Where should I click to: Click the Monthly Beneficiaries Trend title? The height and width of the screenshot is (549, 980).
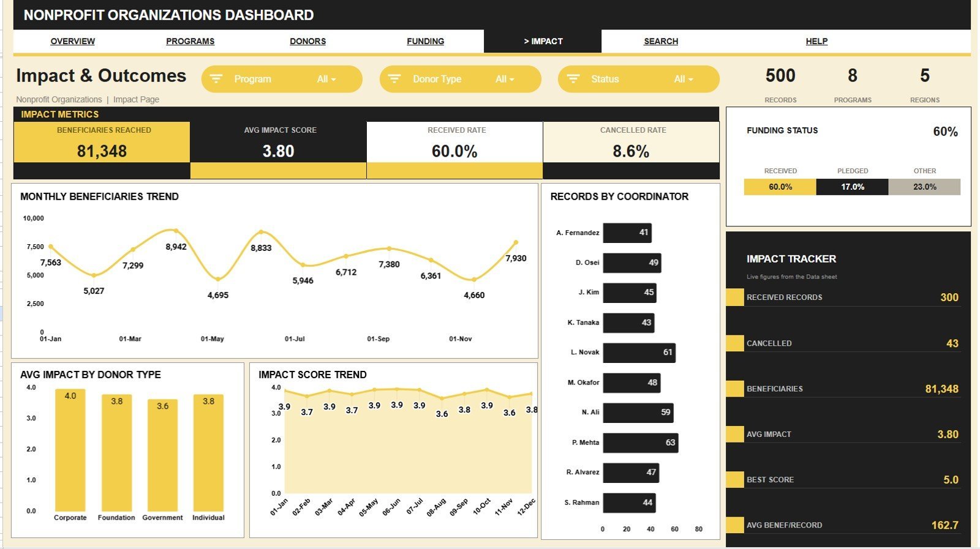[x=99, y=196]
